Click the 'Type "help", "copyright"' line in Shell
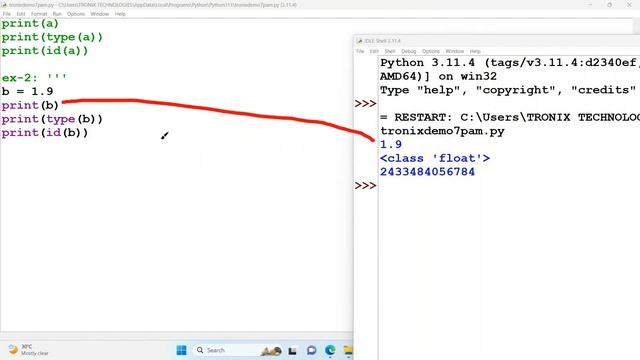 click(509, 90)
